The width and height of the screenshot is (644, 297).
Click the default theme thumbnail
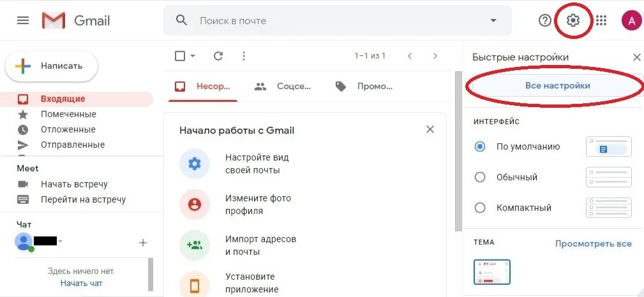[x=492, y=272]
